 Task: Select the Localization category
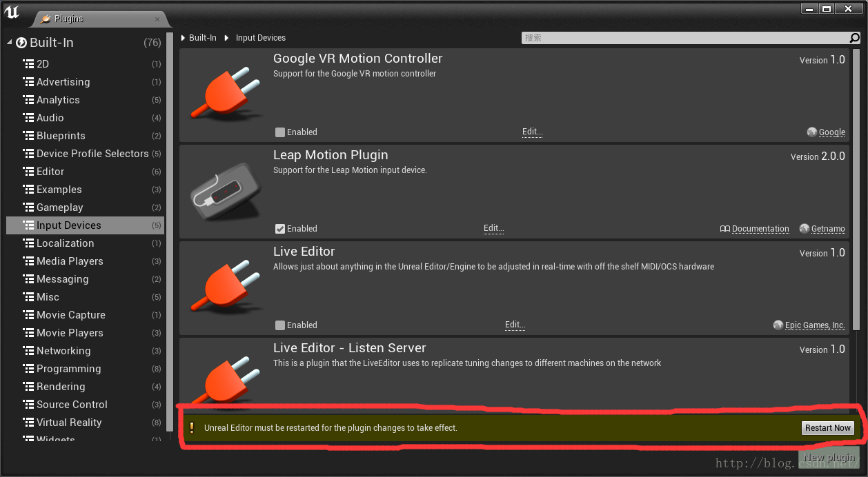tap(86, 243)
